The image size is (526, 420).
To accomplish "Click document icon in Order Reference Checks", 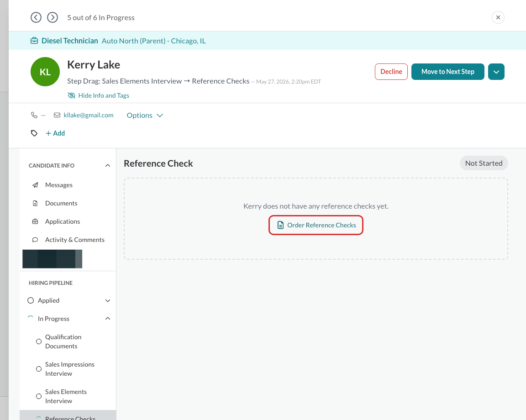I will point(280,225).
